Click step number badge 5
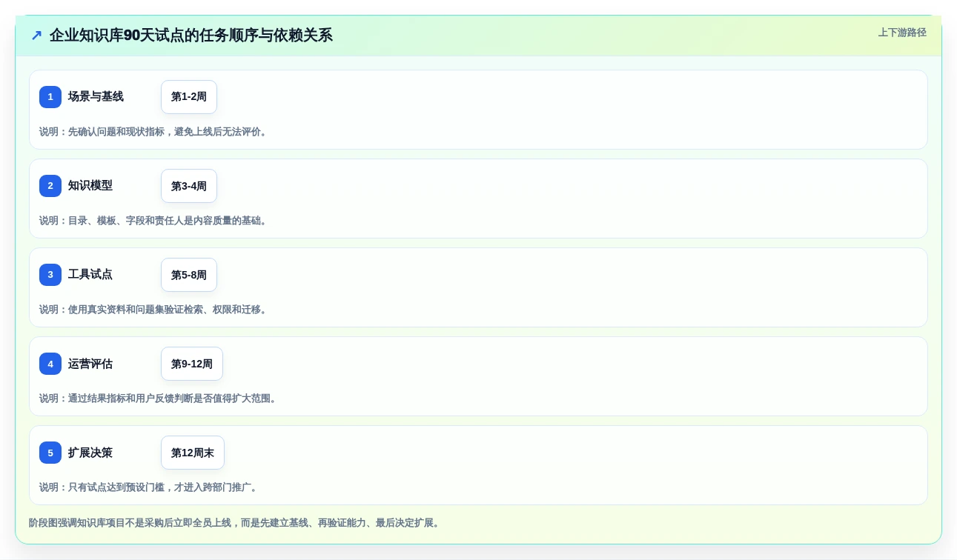This screenshot has width=957, height=560. click(50, 453)
